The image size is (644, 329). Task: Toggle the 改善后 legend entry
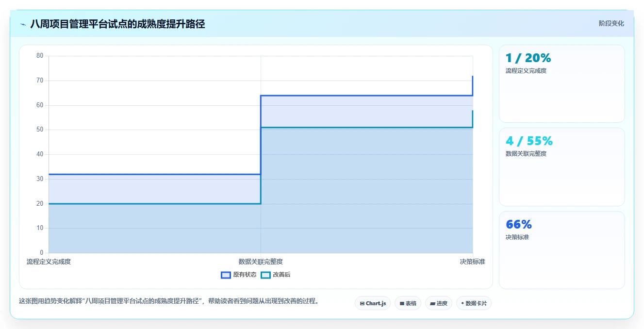pyautogui.click(x=276, y=275)
